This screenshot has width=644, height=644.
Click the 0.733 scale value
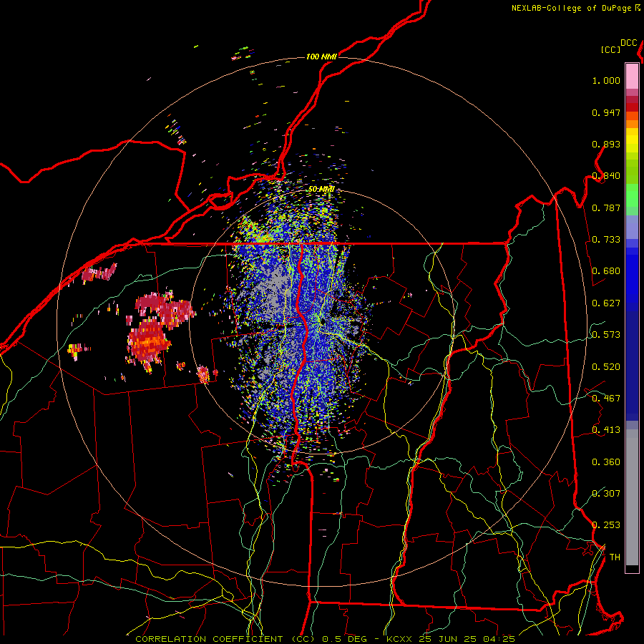click(606, 240)
